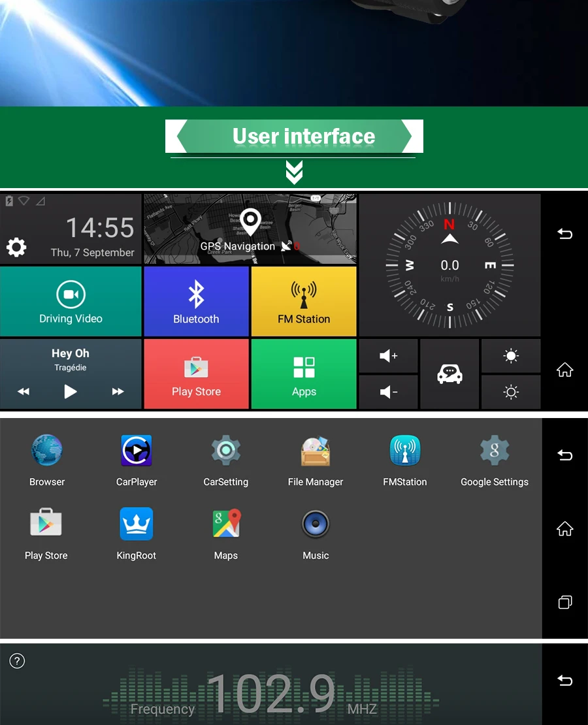
Task: Skip to next track in music widget
Action: pos(118,392)
